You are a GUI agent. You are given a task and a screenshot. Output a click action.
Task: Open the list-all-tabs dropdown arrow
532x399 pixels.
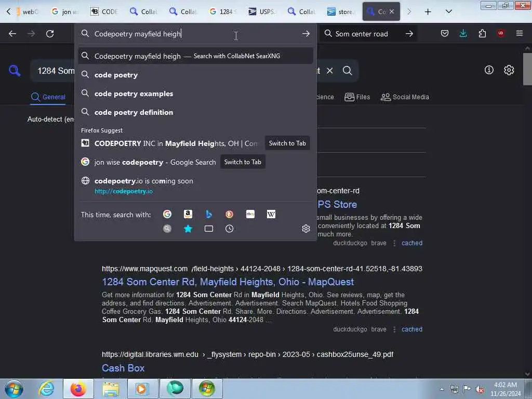click(448, 11)
